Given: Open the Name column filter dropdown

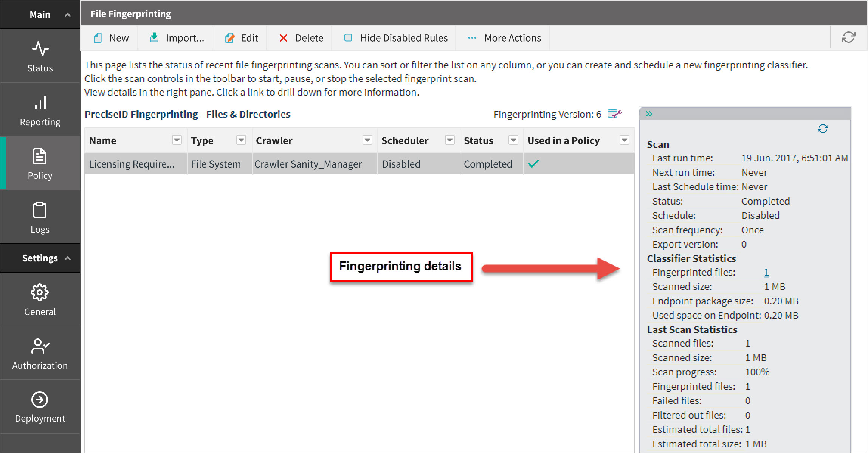Looking at the screenshot, I should click(177, 140).
